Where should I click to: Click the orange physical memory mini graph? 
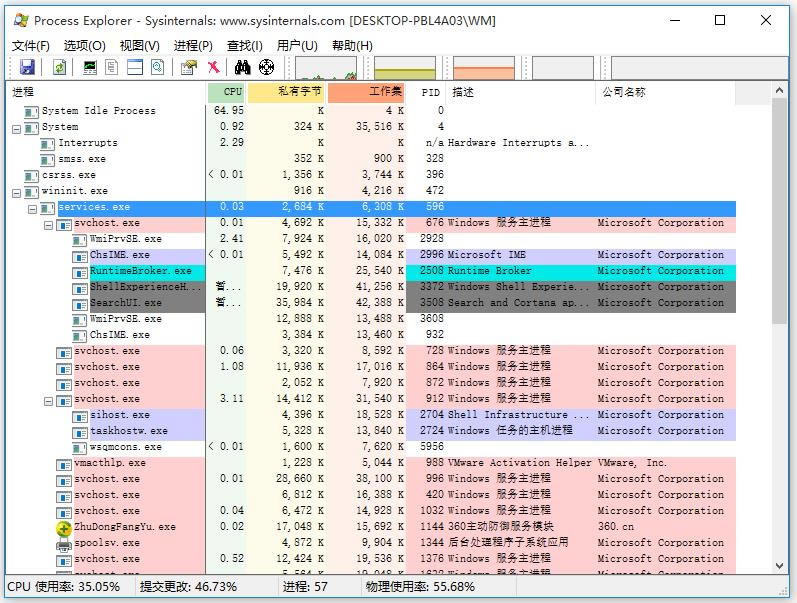(484, 68)
